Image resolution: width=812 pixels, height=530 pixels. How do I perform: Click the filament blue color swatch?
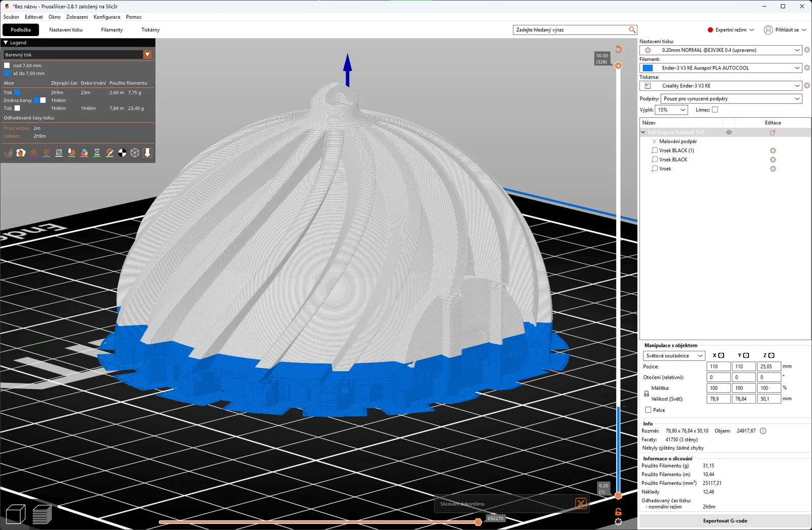648,68
